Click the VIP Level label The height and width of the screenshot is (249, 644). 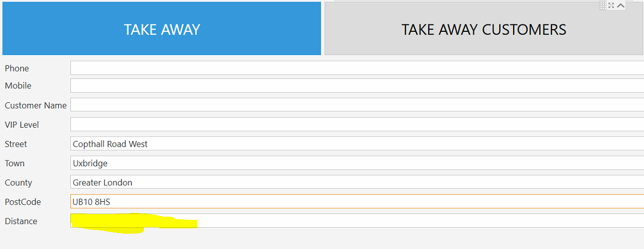tap(22, 125)
